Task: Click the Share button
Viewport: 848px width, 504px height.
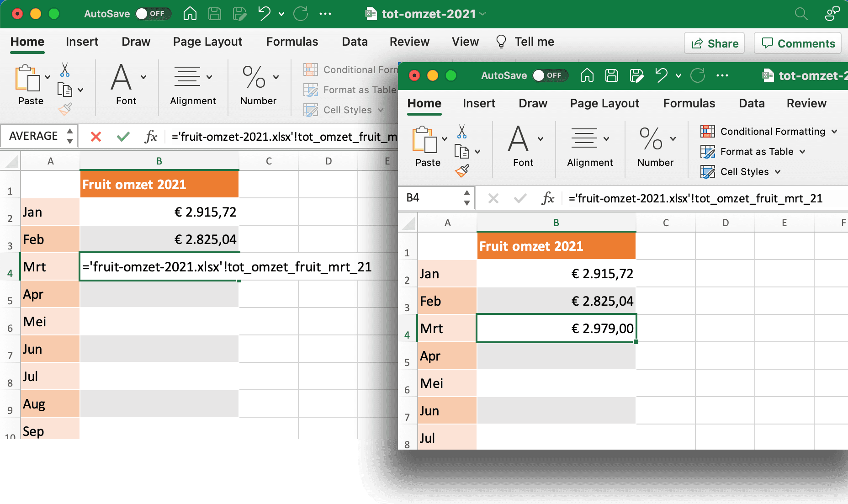Action: coord(715,43)
